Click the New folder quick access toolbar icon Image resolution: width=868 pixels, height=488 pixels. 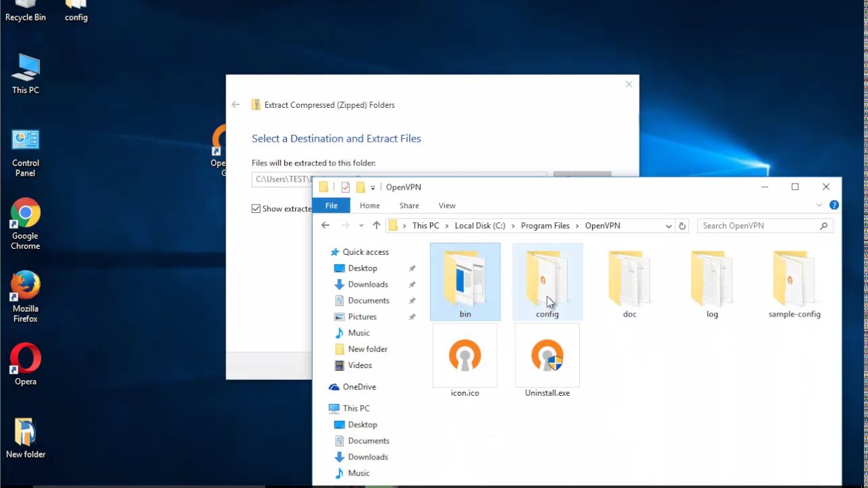[x=360, y=187]
